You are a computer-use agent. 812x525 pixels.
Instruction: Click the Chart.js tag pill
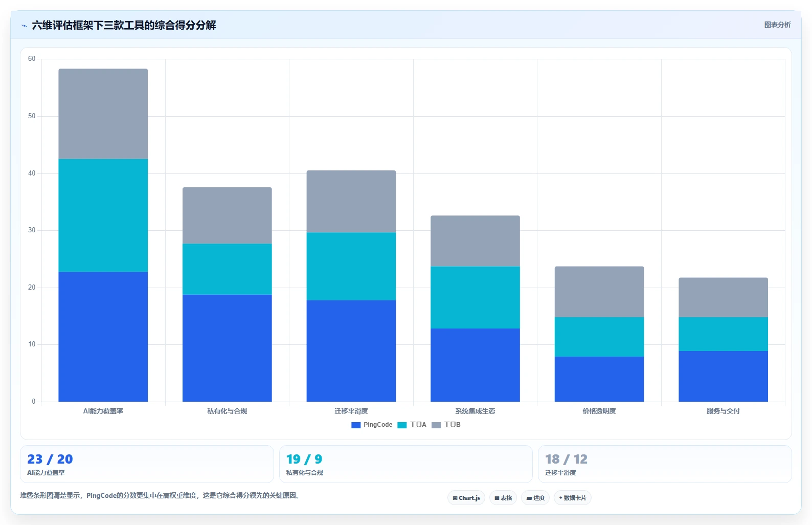pos(466,498)
